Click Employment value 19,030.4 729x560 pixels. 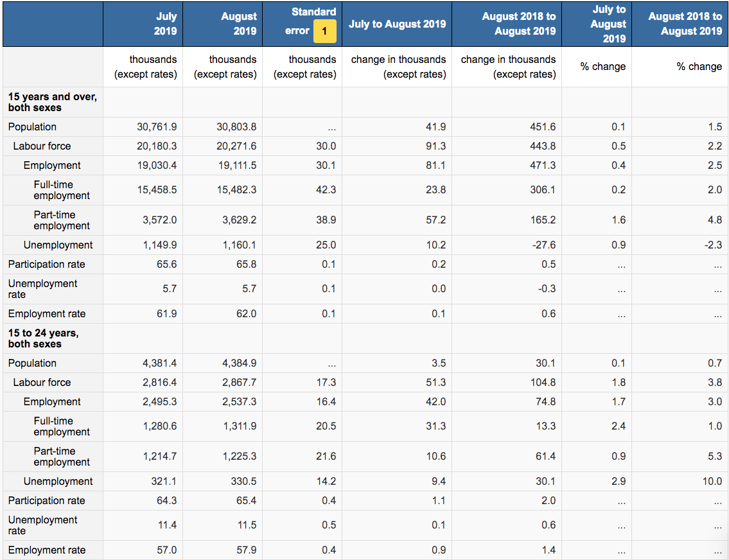tap(157, 166)
